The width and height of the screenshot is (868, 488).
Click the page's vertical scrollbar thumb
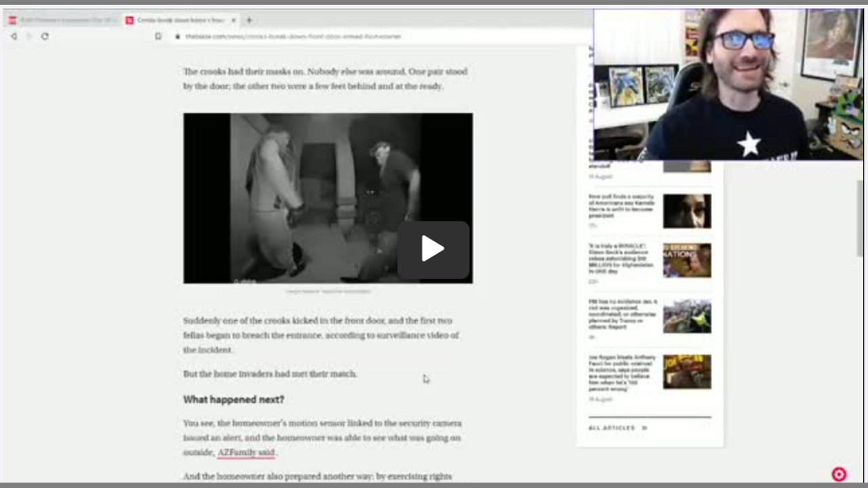pyautogui.click(x=861, y=217)
